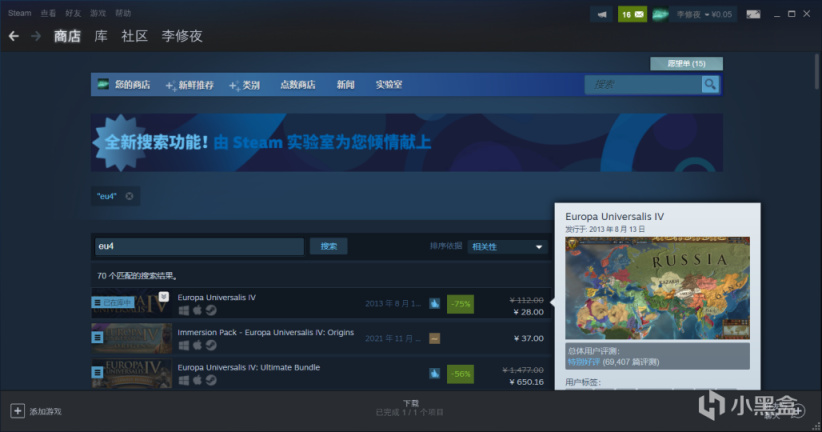Open Immersion Pack - Europa Universalis IV: Origins
The height and width of the screenshot is (432, 822).
pos(266,332)
